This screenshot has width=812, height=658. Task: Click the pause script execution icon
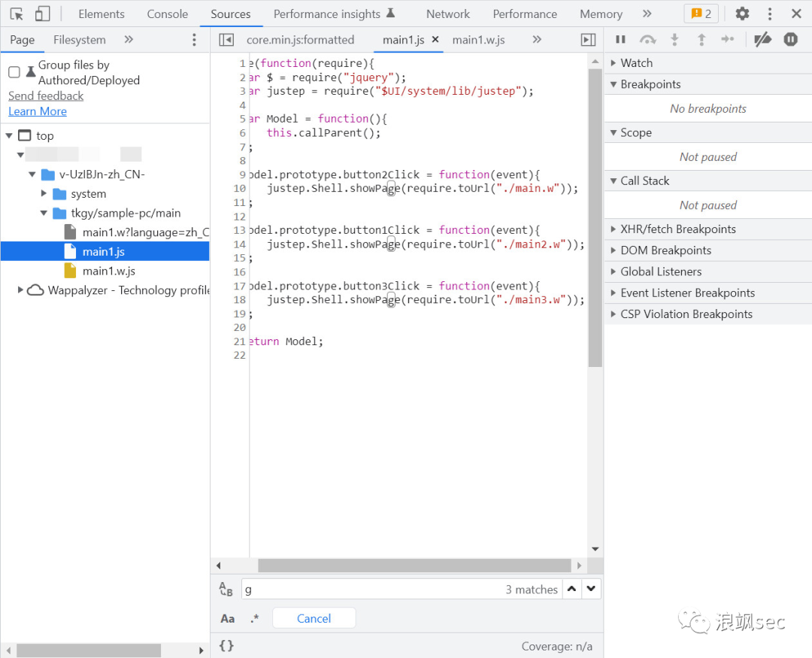(620, 39)
